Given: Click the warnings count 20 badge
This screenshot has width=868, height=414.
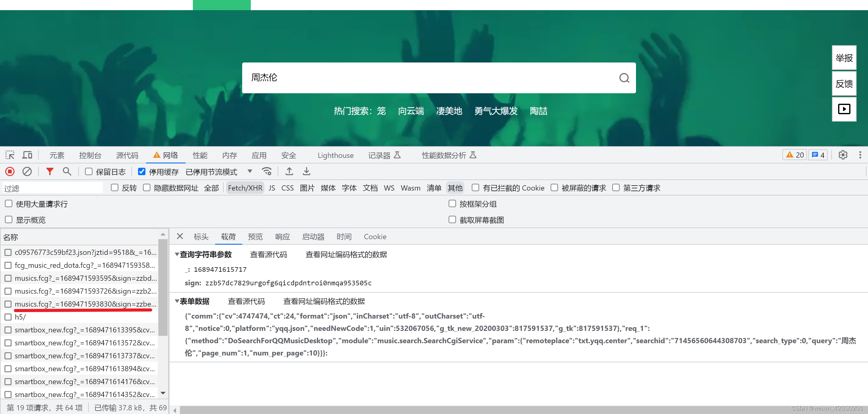Looking at the screenshot, I should tap(795, 155).
